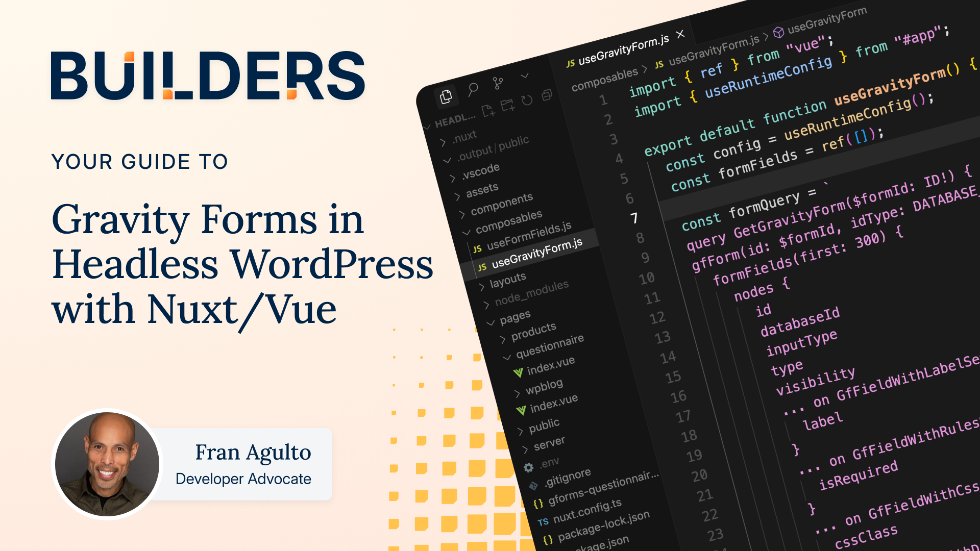Expand the components folder in the sidebar
Image resolution: width=980 pixels, height=551 pixels.
(462, 213)
